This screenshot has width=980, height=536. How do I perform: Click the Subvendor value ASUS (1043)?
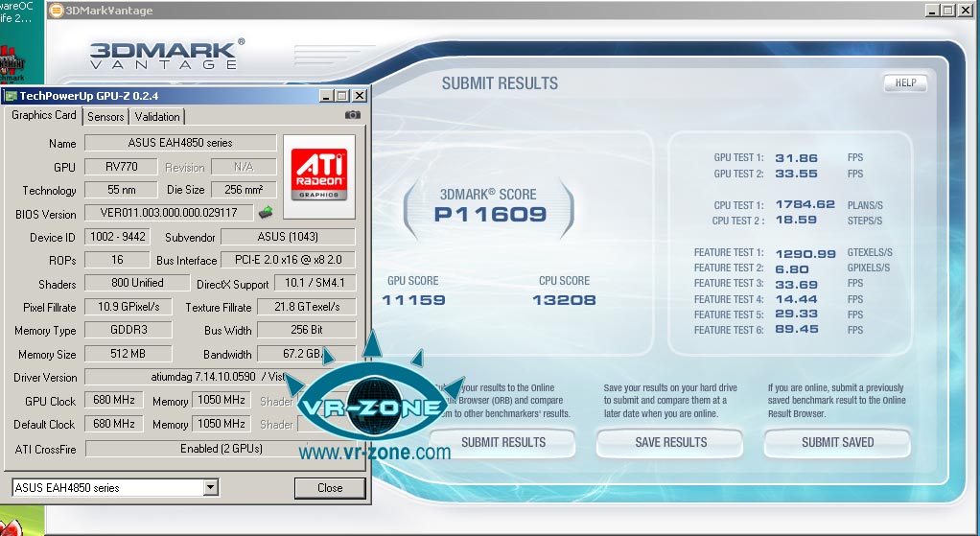click(288, 237)
